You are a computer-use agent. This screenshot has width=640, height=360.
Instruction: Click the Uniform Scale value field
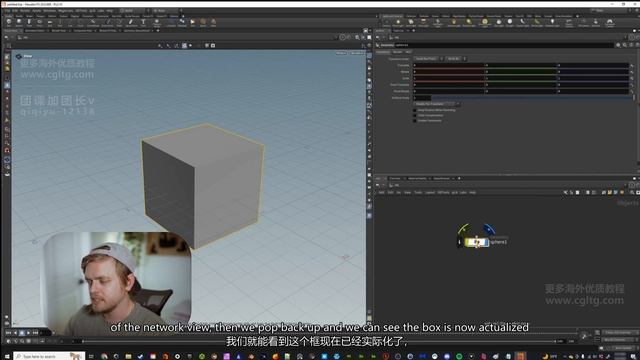[422, 98]
